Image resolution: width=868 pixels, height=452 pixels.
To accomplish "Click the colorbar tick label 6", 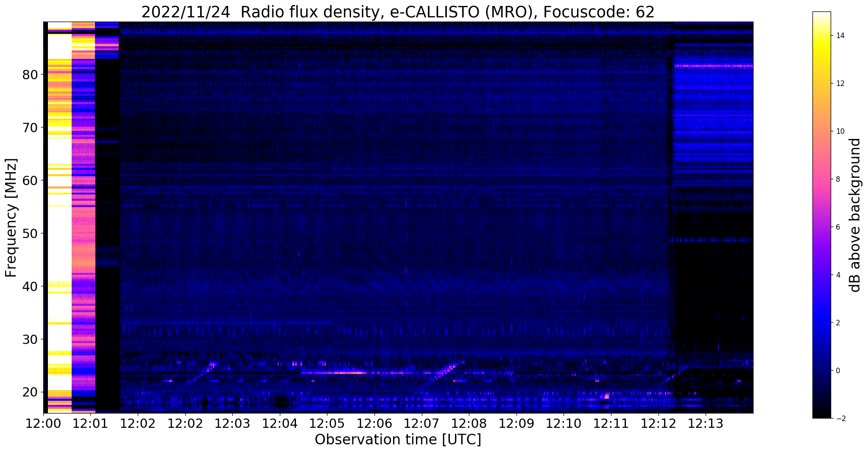I will [x=837, y=227].
